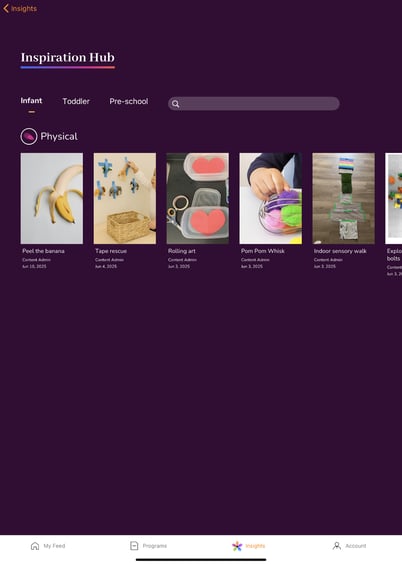Image resolution: width=402 pixels, height=564 pixels.
Task: Open the Peel the banana thumbnail
Action: (x=52, y=199)
